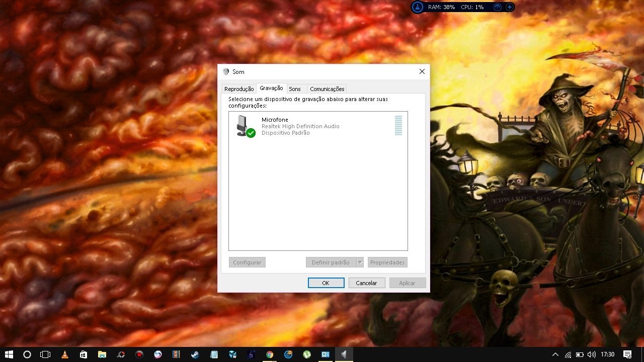Switch to the Reprodução tab
The height and width of the screenshot is (362, 644).
click(239, 89)
